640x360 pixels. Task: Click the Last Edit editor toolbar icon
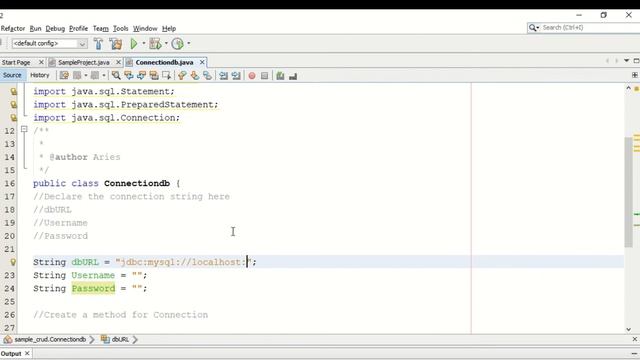64,76
